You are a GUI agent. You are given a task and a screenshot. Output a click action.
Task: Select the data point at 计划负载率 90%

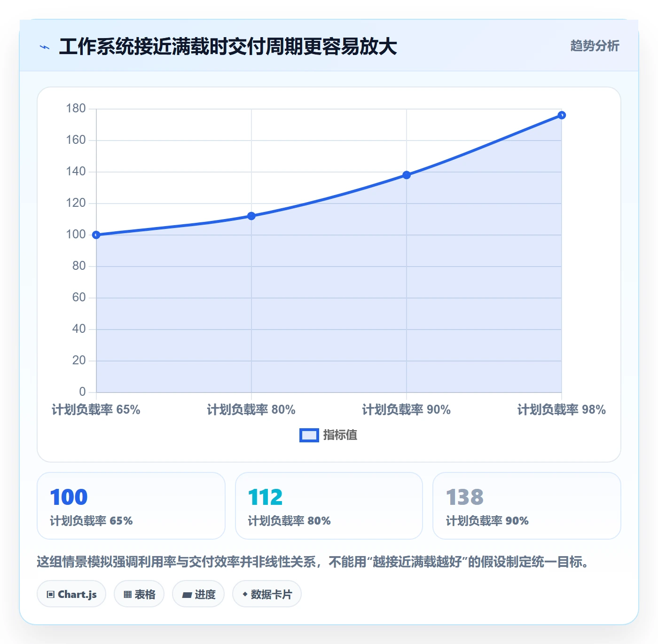click(x=407, y=175)
